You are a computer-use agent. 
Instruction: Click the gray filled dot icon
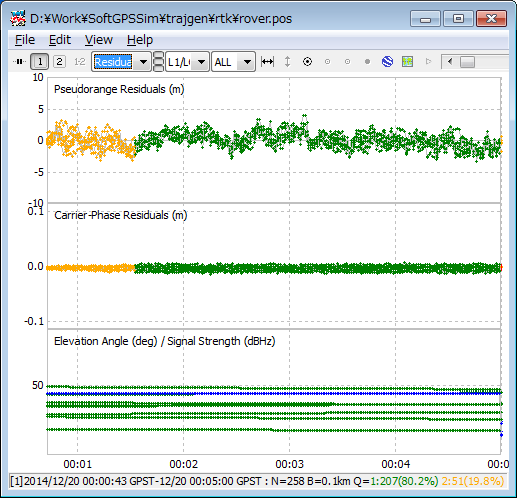[367, 62]
